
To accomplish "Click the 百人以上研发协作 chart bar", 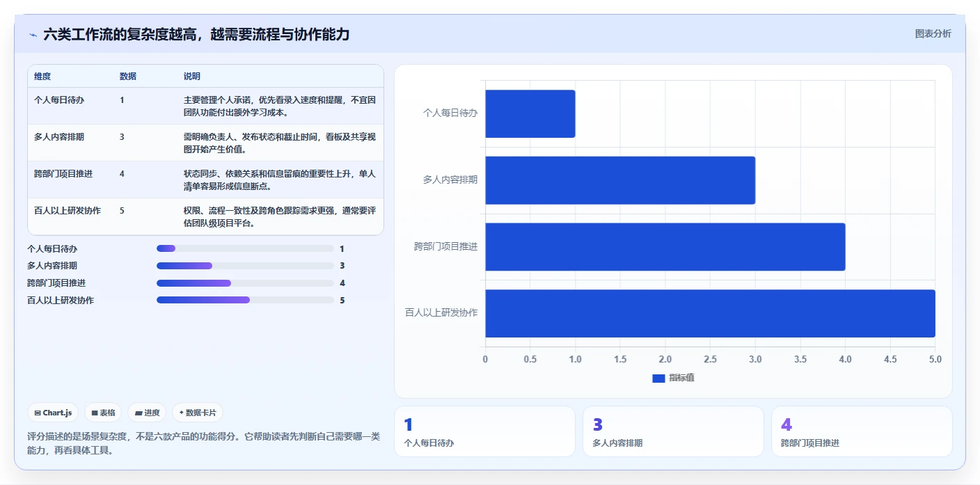I will click(x=710, y=313).
